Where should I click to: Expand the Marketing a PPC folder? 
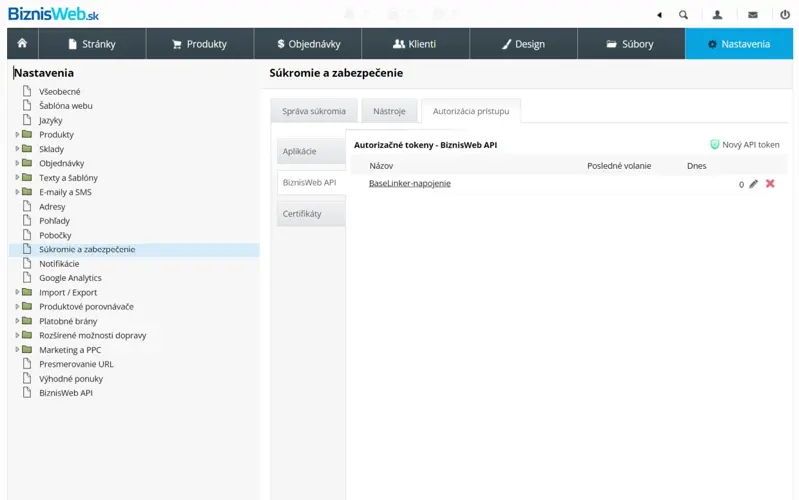point(17,350)
